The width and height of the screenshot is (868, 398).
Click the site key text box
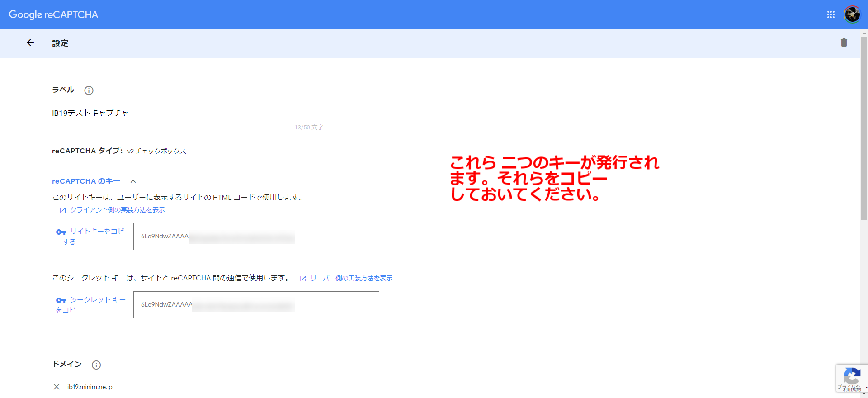click(256, 237)
